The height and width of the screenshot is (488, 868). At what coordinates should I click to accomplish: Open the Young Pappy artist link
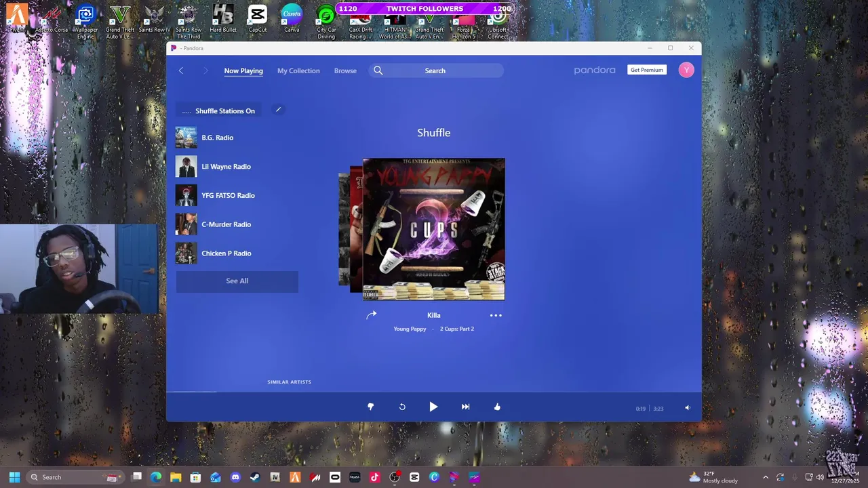(x=410, y=329)
